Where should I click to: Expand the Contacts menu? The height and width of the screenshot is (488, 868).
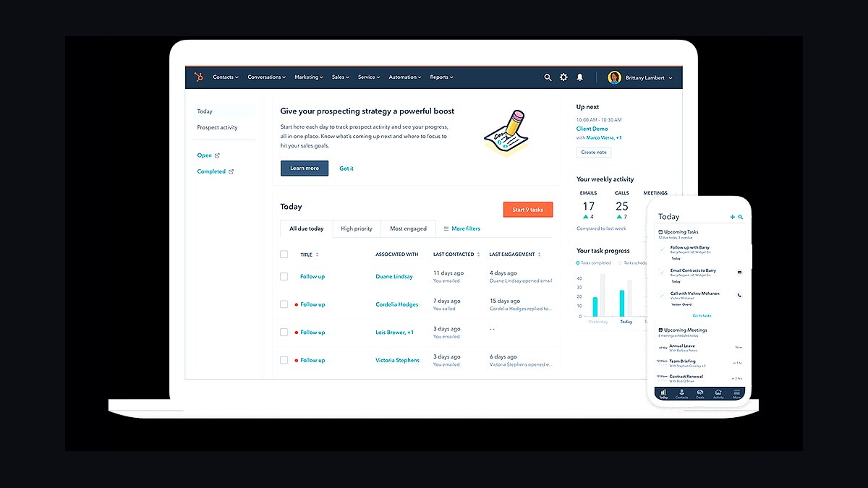pos(225,77)
